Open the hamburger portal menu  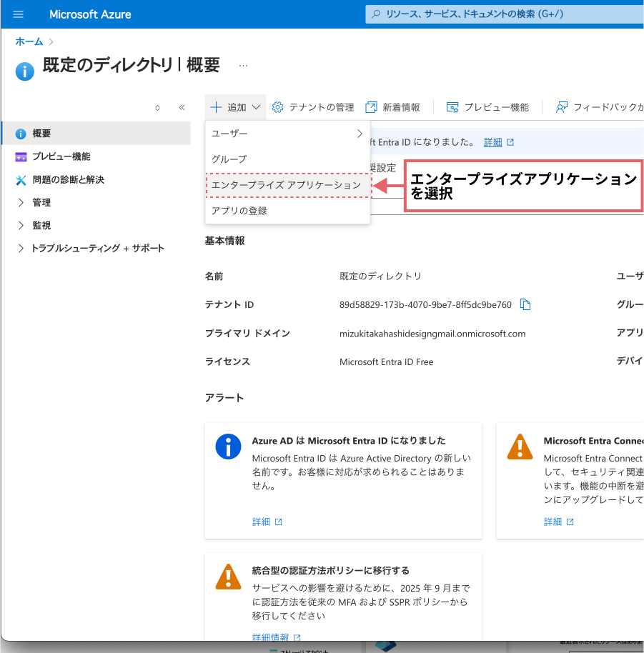tap(19, 14)
